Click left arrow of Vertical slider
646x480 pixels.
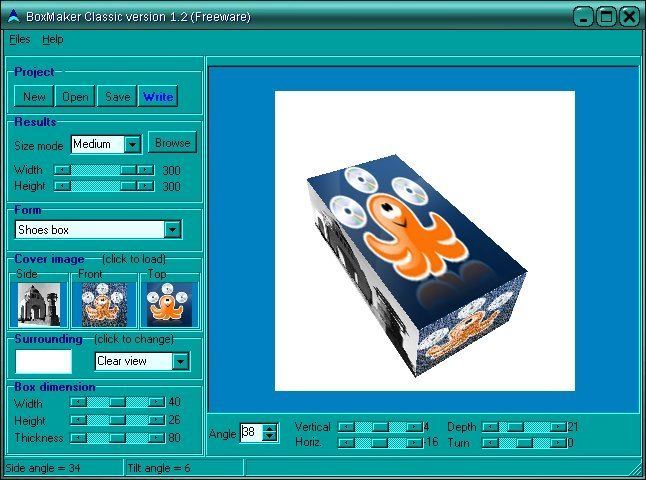pyautogui.click(x=347, y=427)
